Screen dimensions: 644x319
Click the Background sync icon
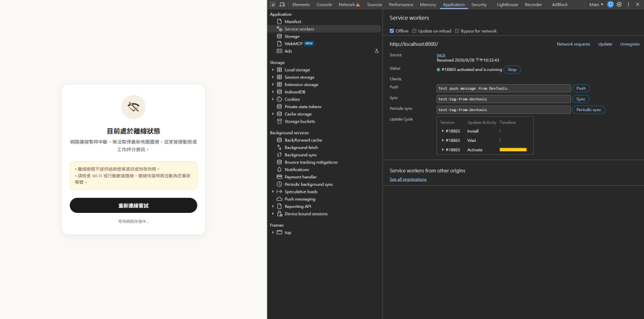280,155
